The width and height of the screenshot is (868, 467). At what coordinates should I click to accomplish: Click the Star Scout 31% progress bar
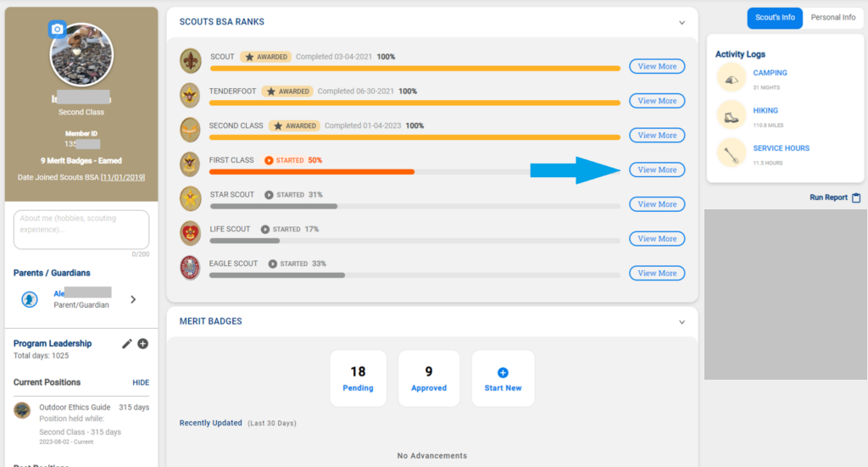point(415,207)
